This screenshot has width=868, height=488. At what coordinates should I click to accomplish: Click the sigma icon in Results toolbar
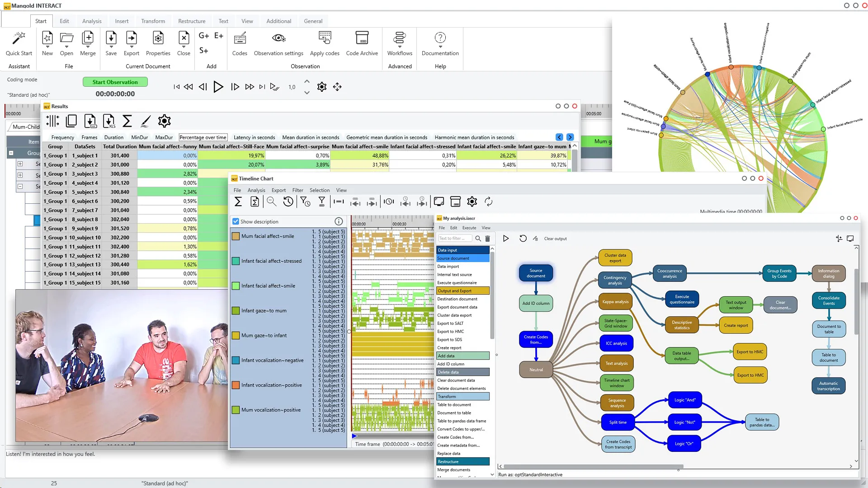click(x=127, y=121)
